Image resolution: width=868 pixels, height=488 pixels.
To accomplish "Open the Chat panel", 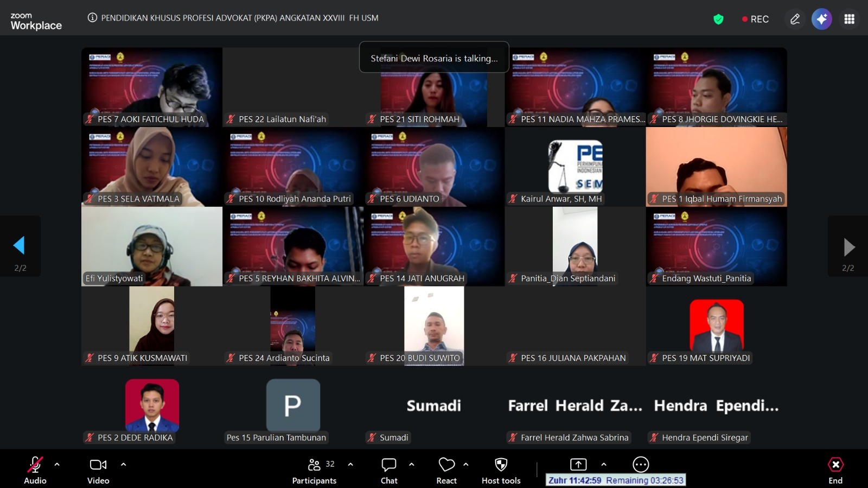I will (389, 470).
